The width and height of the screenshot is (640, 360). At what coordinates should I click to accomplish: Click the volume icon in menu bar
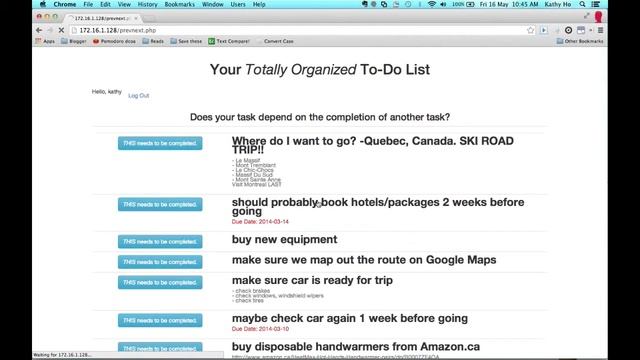443,4
